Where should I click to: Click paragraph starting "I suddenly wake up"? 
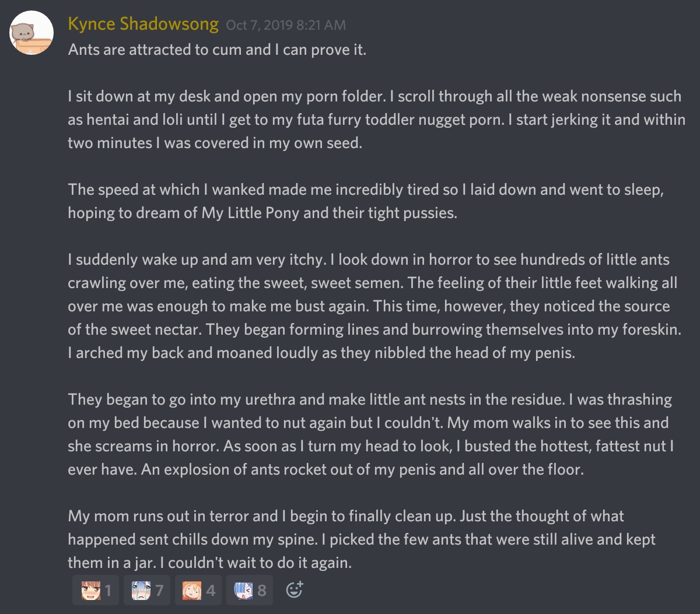point(373,306)
